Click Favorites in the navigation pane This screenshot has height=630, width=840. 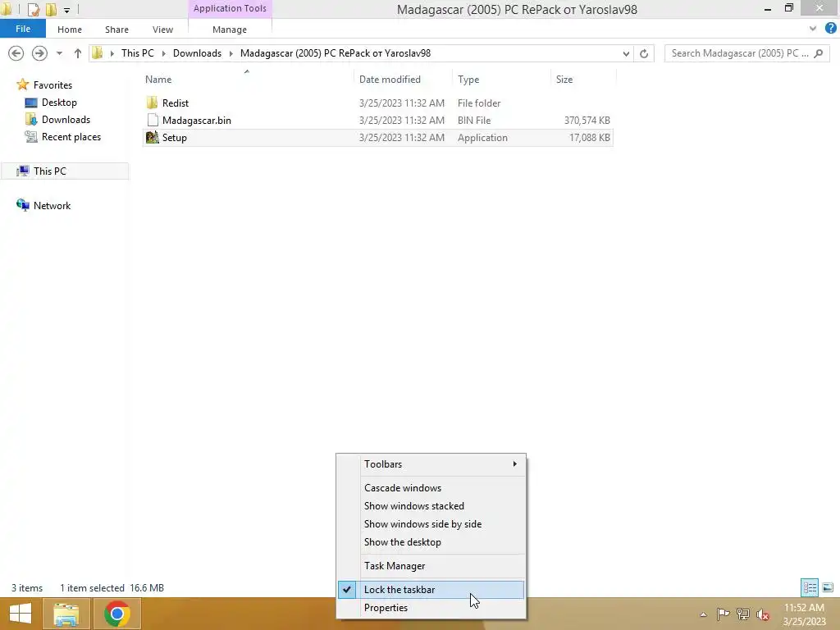coord(52,84)
